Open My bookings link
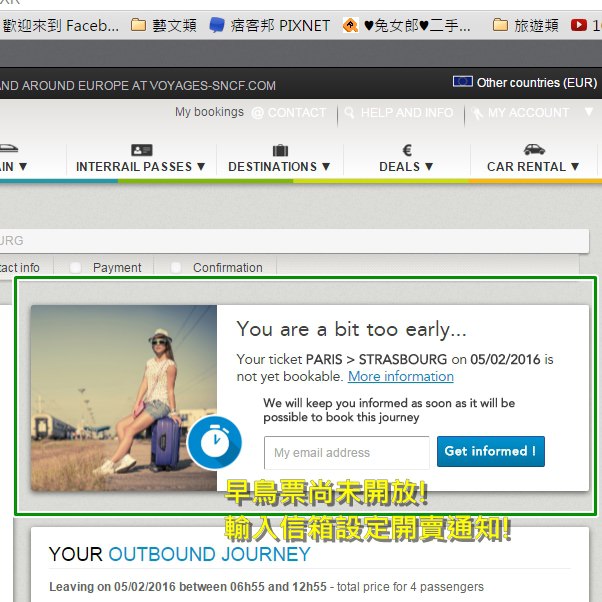This screenshot has height=602, width=602. point(209,112)
